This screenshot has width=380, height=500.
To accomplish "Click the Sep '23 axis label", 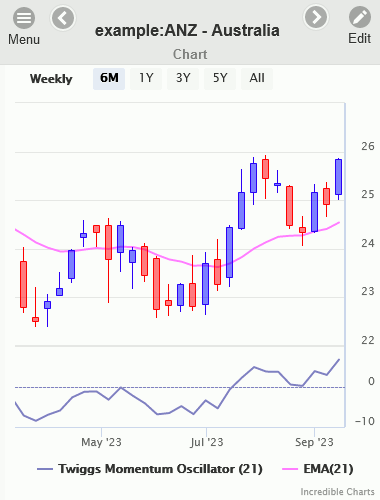I will pyautogui.click(x=314, y=442).
